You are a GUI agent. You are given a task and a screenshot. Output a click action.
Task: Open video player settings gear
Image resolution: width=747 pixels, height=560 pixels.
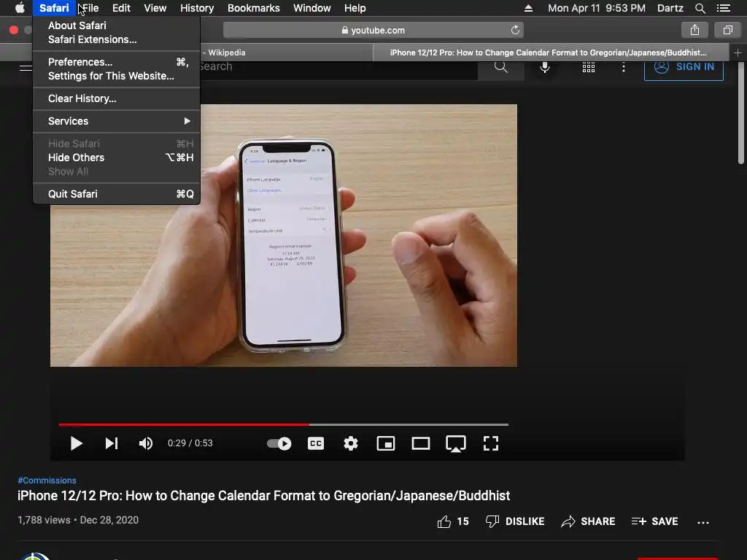pyautogui.click(x=351, y=443)
